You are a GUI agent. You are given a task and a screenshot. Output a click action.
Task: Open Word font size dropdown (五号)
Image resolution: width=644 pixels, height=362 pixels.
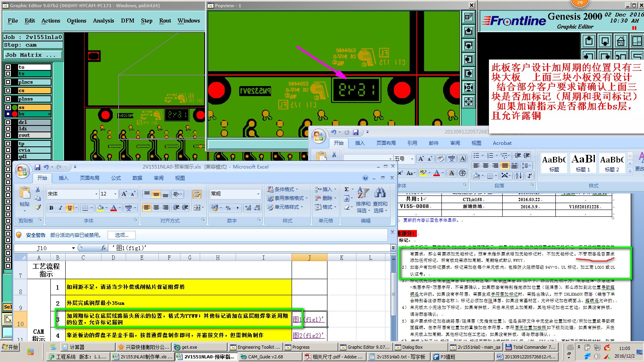[412, 159]
